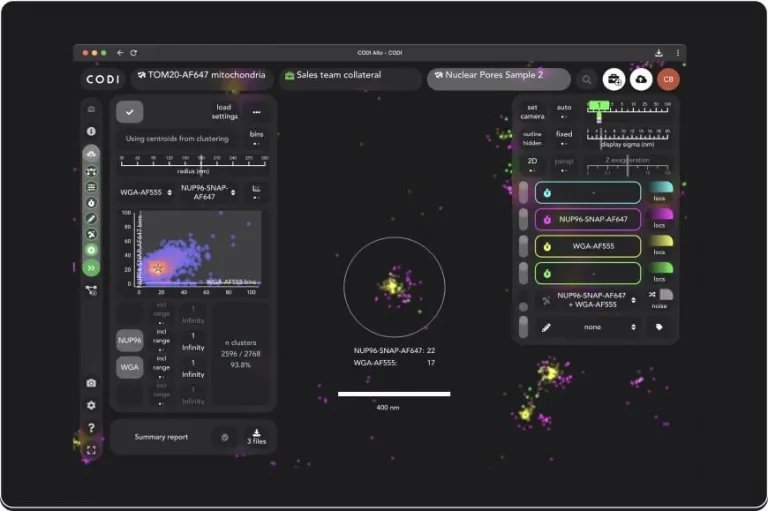Enter fullscreen with the sidebar expand icon
The width and height of the screenshot is (768, 511).
(91, 450)
